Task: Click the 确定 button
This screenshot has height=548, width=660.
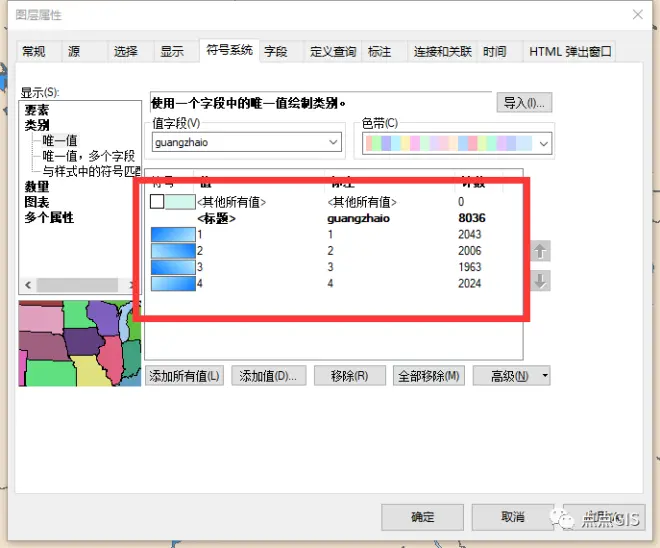Action: coord(422,517)
